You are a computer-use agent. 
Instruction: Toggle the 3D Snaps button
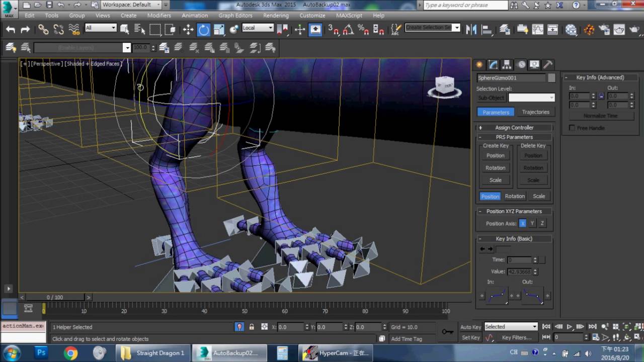pos(333,30)
